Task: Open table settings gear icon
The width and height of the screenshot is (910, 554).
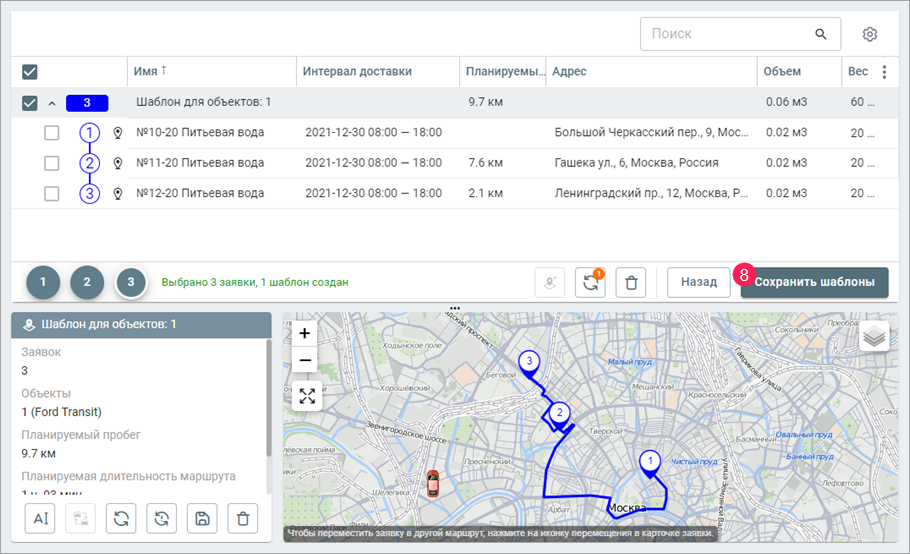Action: coord(870,34)
